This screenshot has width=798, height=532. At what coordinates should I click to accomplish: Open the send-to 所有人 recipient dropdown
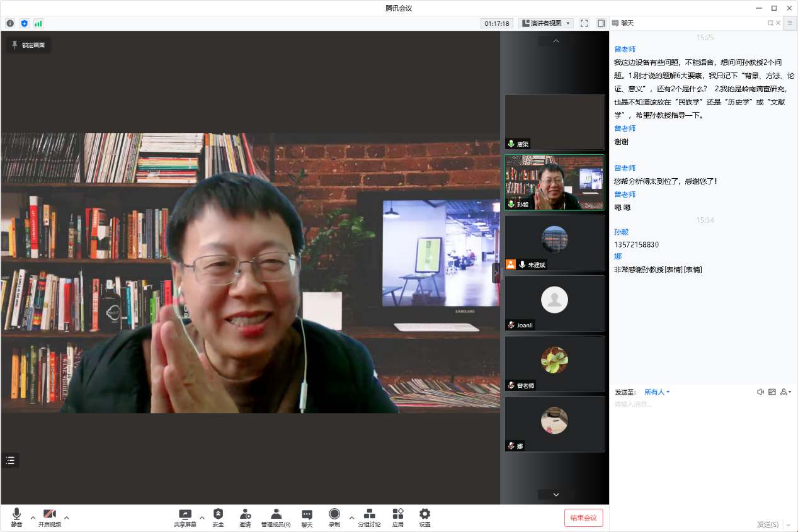657,392
